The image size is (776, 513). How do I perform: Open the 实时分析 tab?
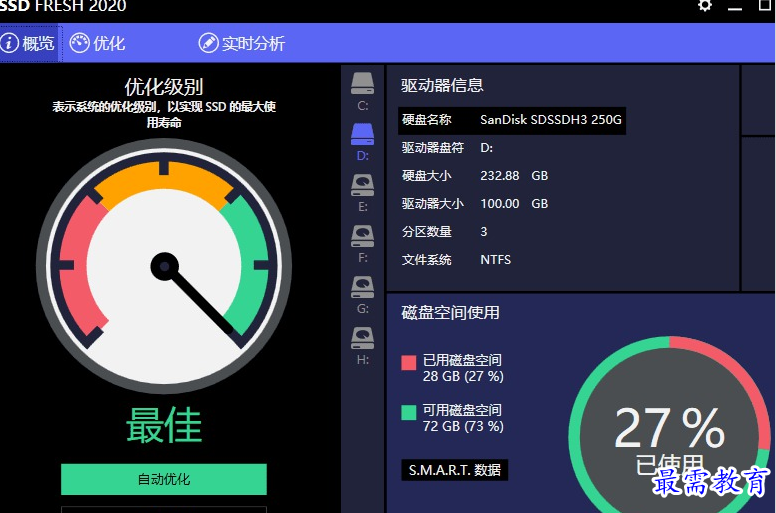click(242, 43)
